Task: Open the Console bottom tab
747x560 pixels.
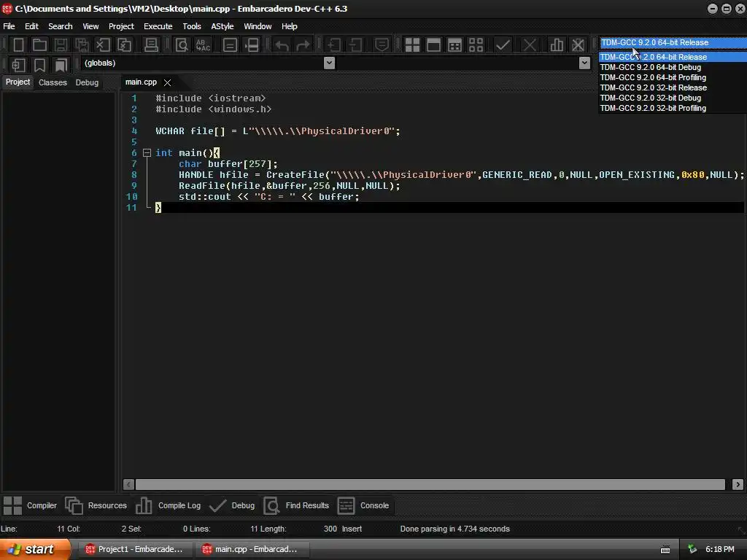Action: 363,505
